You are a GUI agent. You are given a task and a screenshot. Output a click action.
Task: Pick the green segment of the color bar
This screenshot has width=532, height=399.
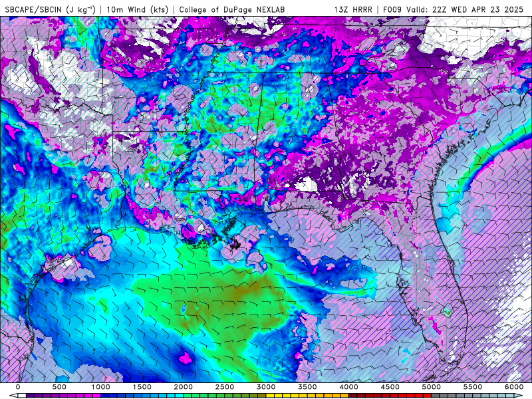pyautogui.click(x=225, y=395)
